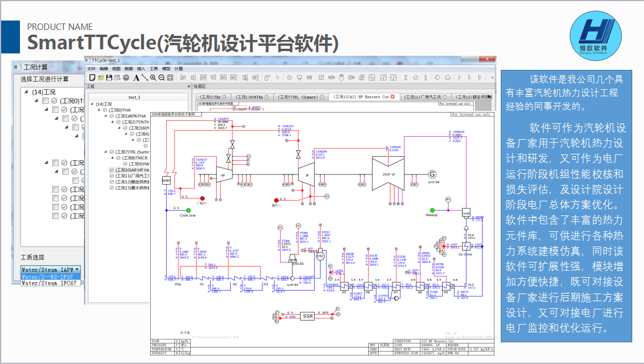Click the DTR deaerator symbol in diagram
The width and height of the screenshot is (644, 364).
[x=320, y=257]
